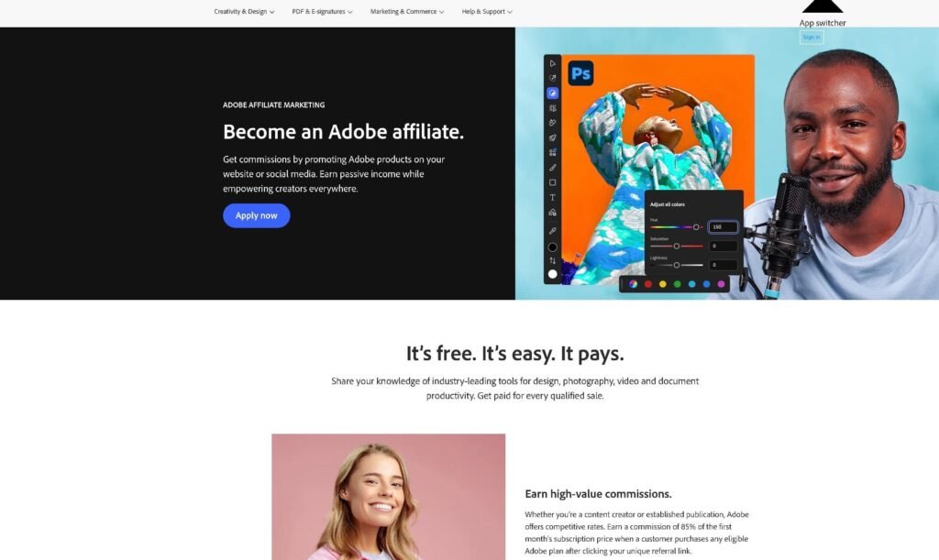This screenshot has width=939, height=560.
Task: Click the white background color circle
Action: click(x=552, y=274)
